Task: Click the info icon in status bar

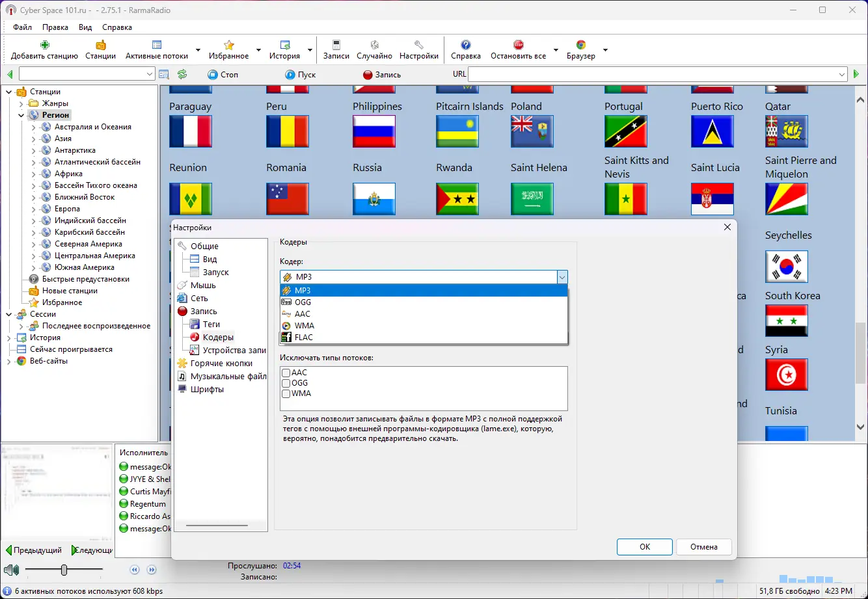Action: (x=7, y=591)
